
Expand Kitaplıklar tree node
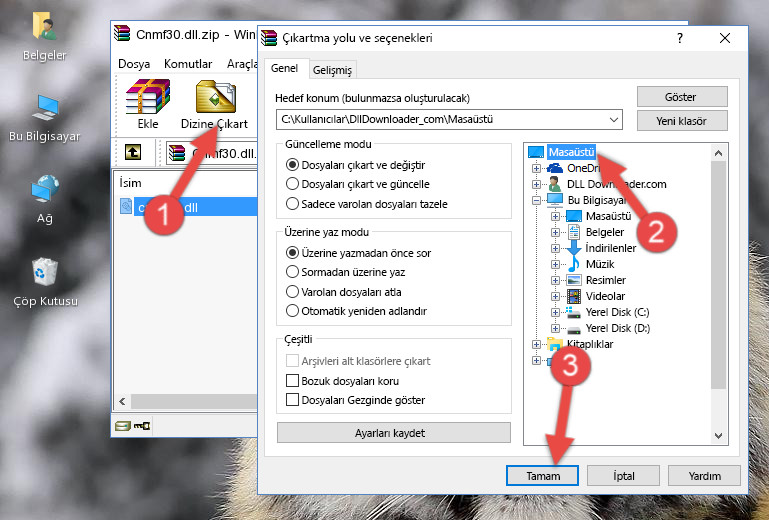(x=536, y=344)
